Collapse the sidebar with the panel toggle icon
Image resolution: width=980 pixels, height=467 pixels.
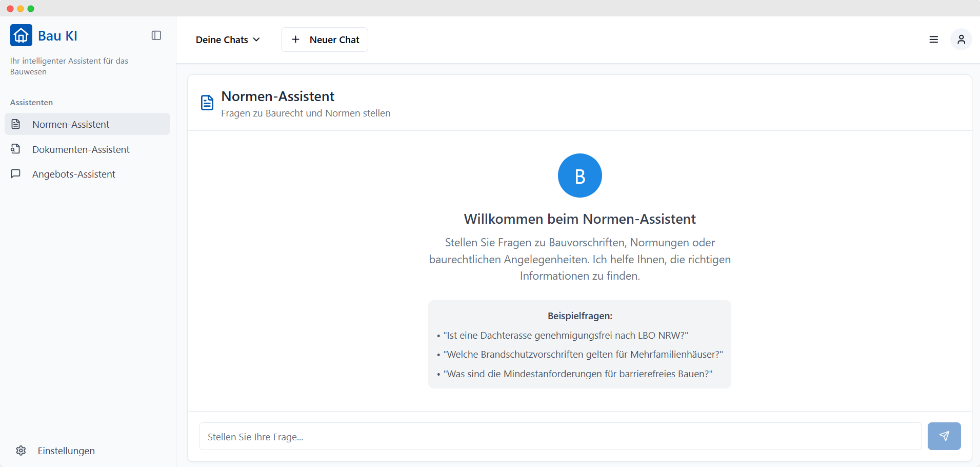pos(156,35)
